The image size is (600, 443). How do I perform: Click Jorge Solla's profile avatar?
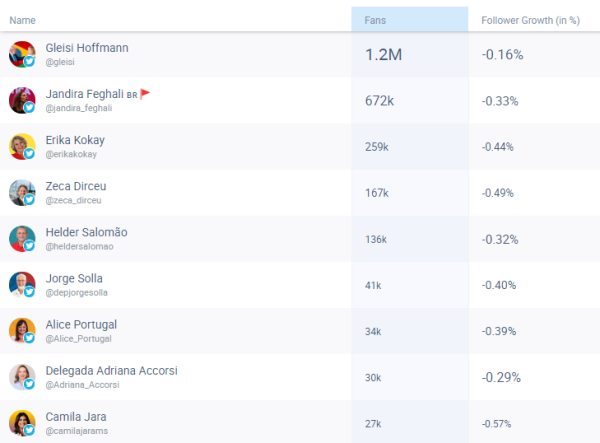point(22,285)
